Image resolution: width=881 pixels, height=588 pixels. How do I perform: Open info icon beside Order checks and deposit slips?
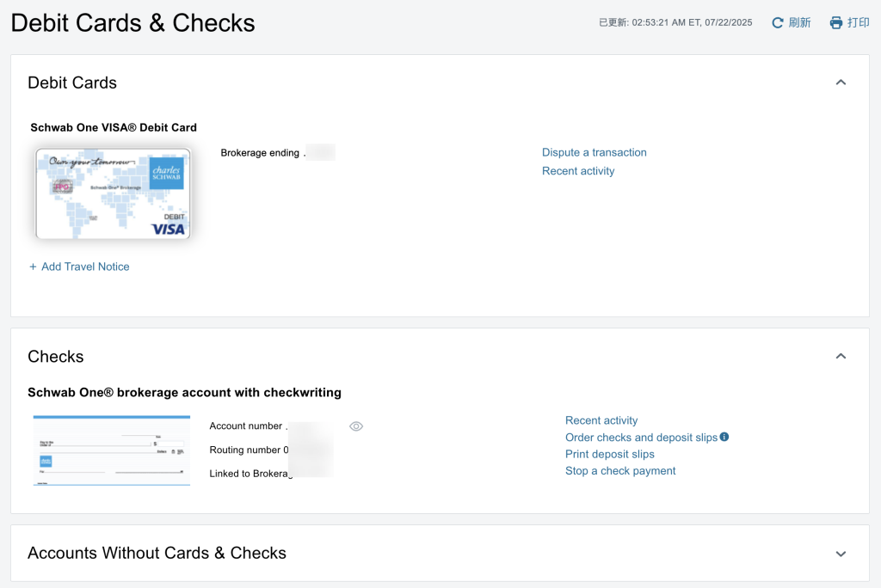pyautogui.click(x=724, y=437)
